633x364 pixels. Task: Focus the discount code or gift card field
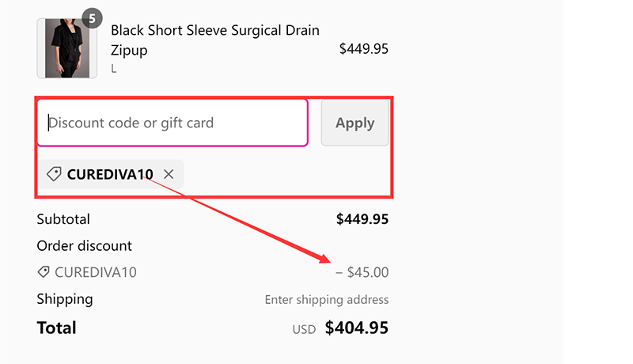point(172,123)
